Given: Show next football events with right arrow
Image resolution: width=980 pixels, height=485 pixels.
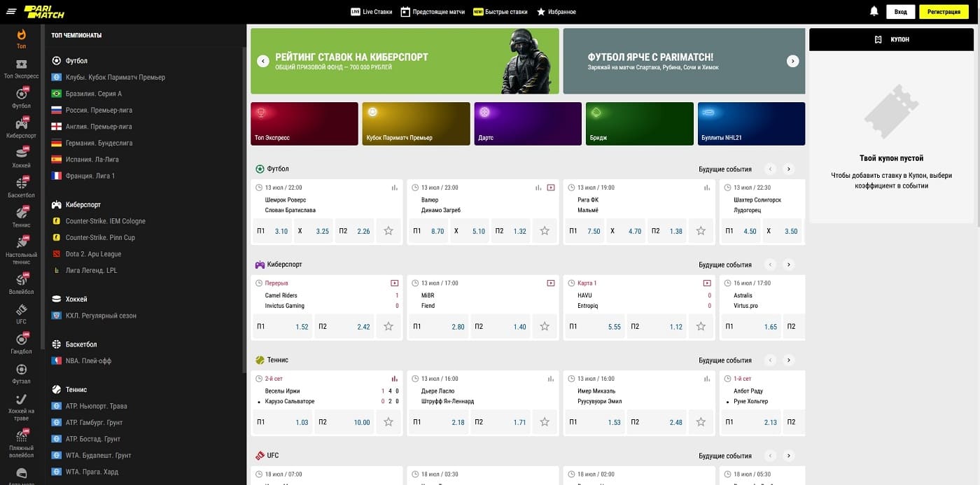Looking at the screenshot, I should pyautogui.click(x=789, y=169).
